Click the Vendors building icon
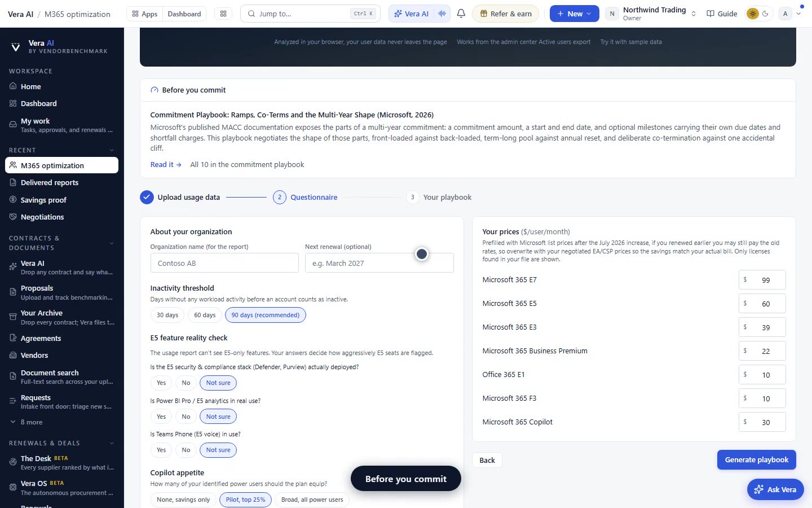Viewport: 812px width, 508px height. [x=13, y=355]
